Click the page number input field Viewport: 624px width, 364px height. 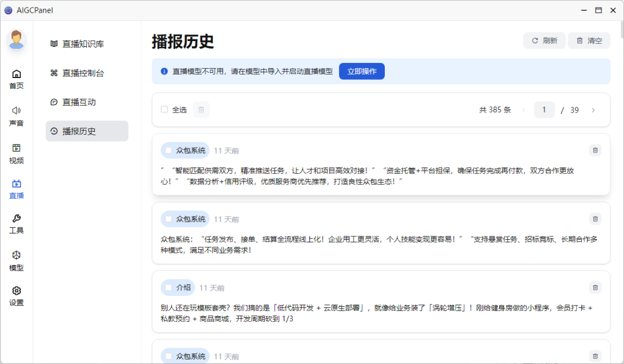click(544, 109)
